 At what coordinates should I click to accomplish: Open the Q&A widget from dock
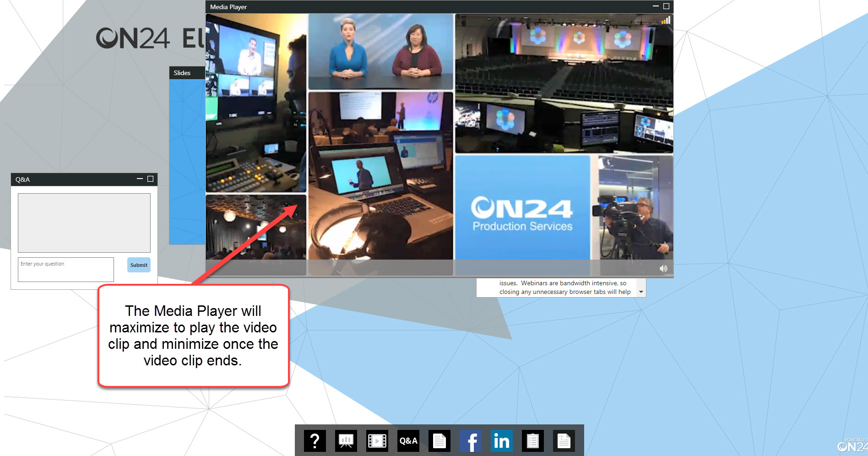(408, 441)
